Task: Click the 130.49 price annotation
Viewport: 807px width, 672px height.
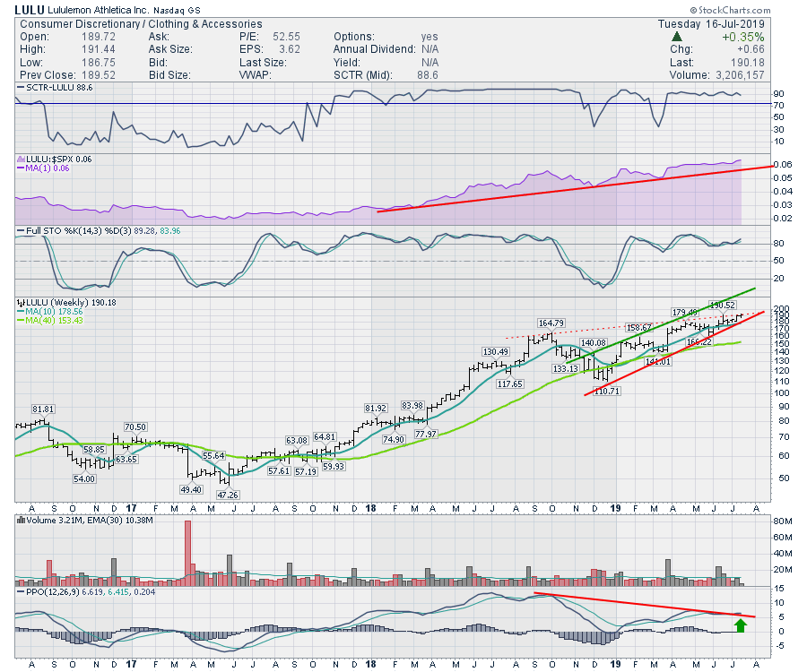Action: tap(496, 352)
